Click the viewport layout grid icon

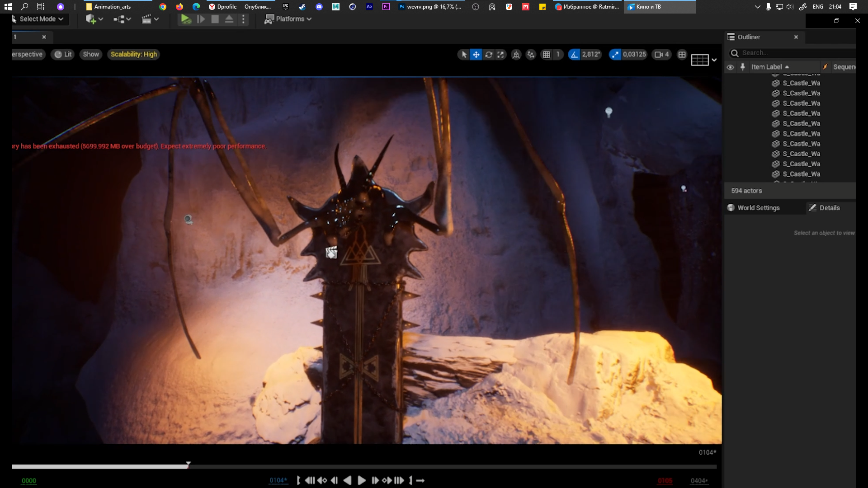click(682, 55)
